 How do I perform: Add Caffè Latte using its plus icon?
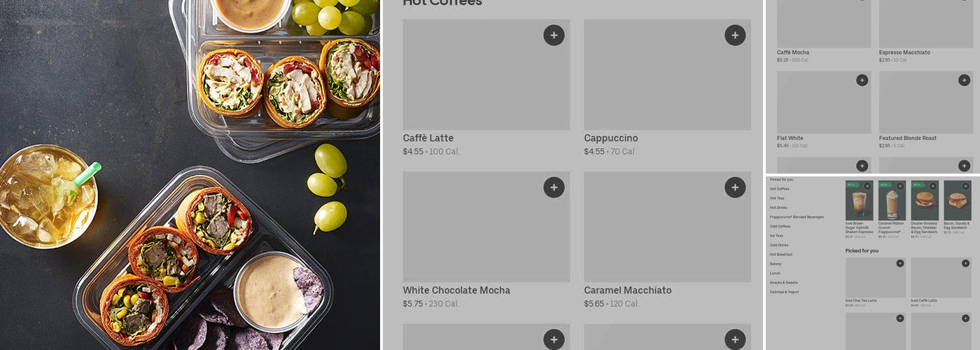554,35
